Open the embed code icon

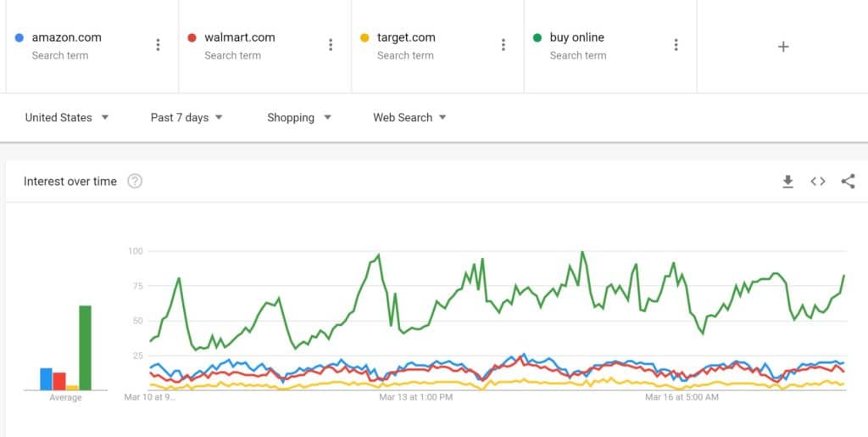pyautogui.click(x=818, y=181)
